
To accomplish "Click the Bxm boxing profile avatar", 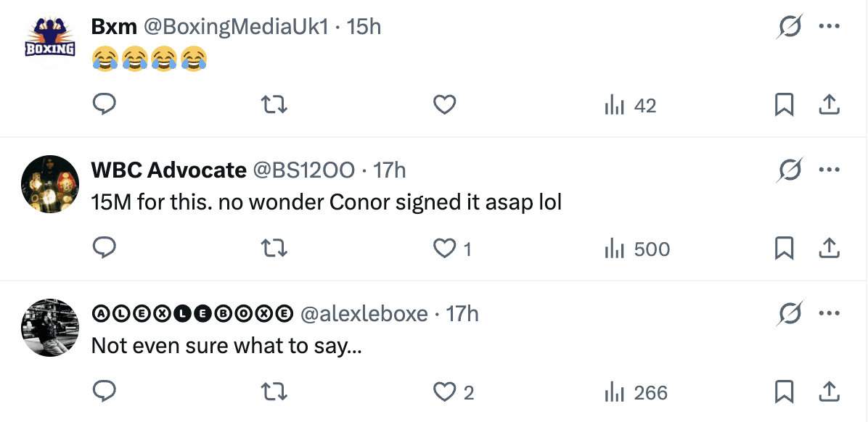I will (x=49, y=40).
